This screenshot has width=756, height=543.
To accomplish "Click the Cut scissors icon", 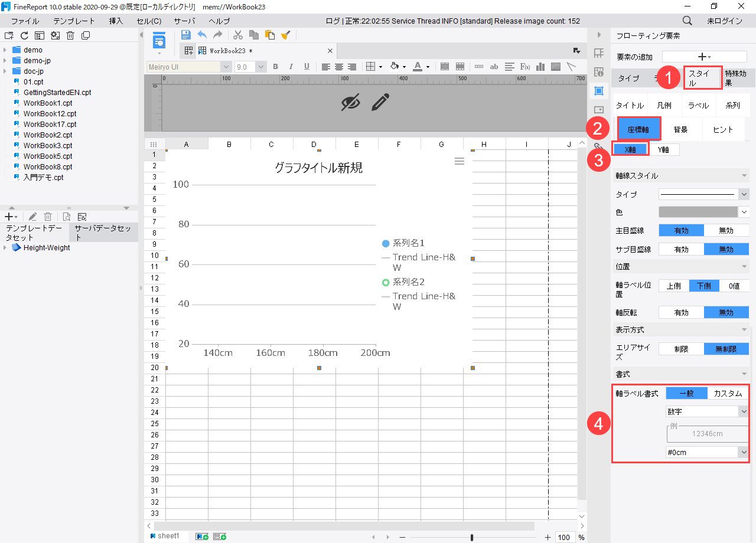I will pos(238,35).
